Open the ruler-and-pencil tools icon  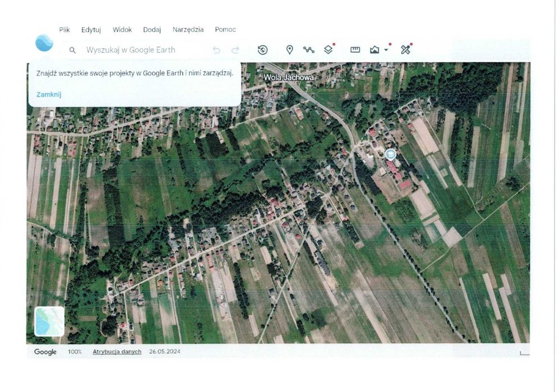[405, 50]
